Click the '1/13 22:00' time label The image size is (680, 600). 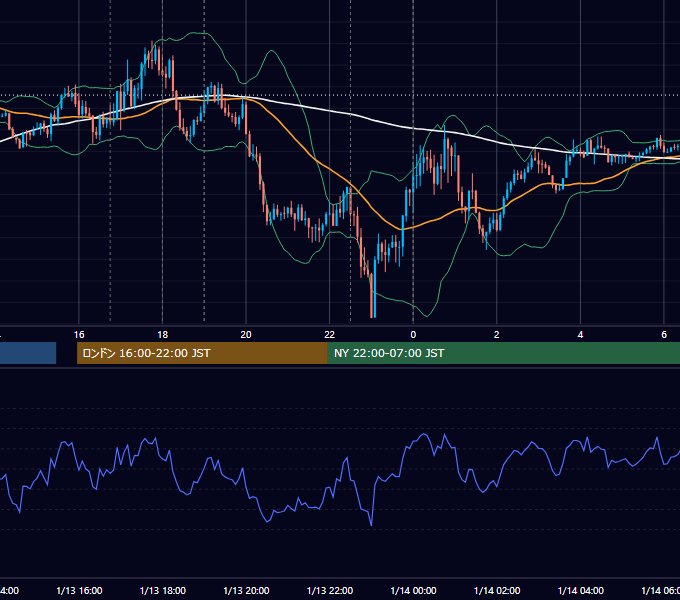click(x=330, y=590)
